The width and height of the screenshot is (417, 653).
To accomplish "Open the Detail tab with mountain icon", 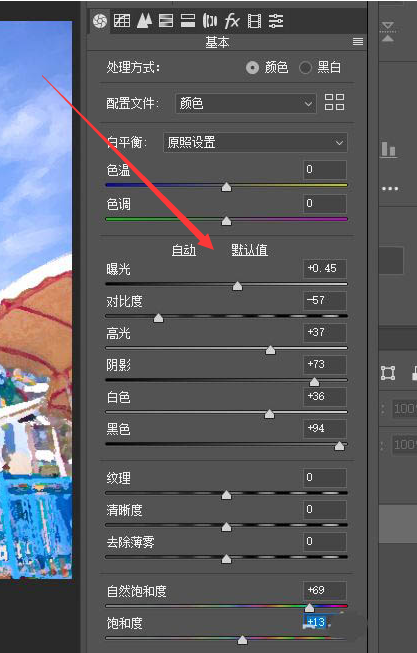I will pos(144,20).
